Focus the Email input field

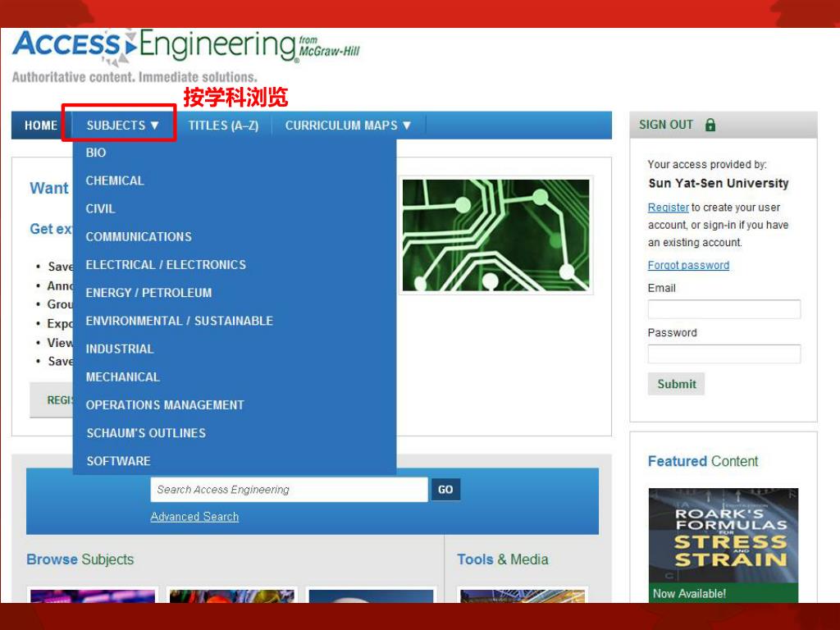tap(724, 309)
